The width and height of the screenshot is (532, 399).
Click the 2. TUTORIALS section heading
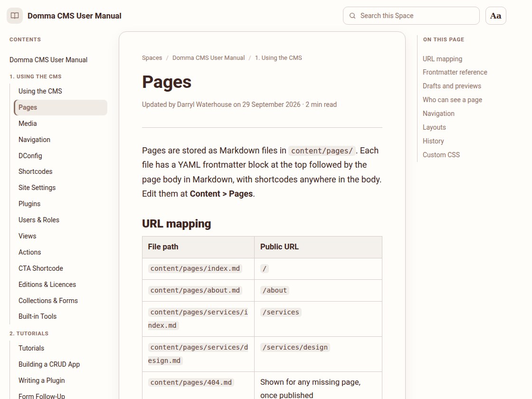[29, 333]
